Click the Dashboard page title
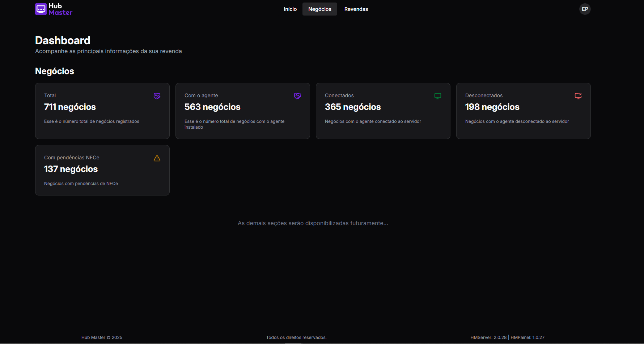The image size is (644, 344). [63, 40]
